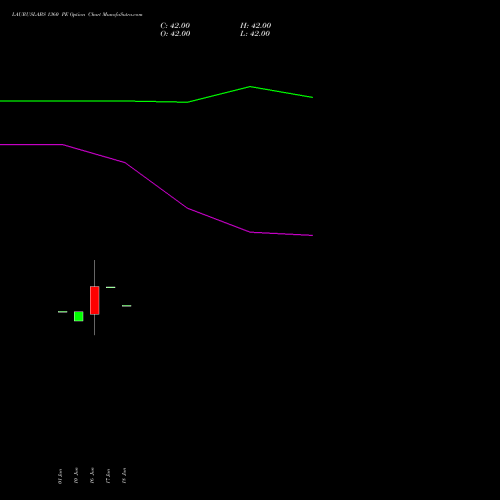Click the green dash candle just after the red candle
500x500 pixels.
point(111,287)
